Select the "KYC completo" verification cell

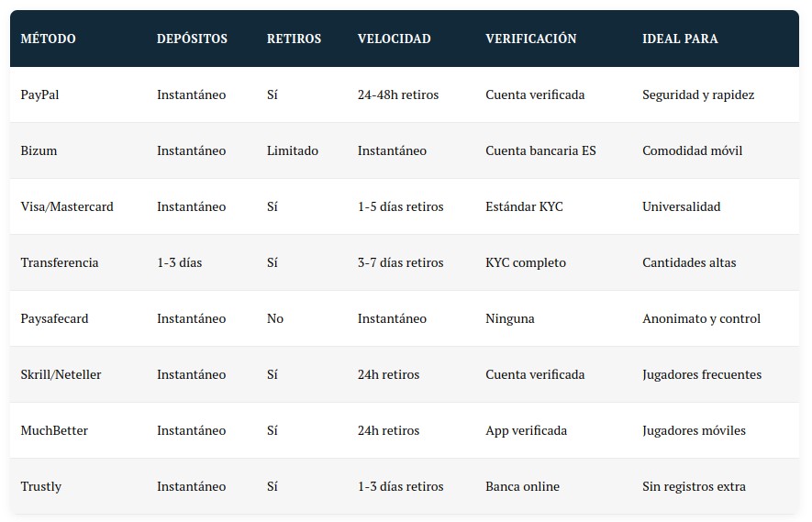[x=525, y=262]
